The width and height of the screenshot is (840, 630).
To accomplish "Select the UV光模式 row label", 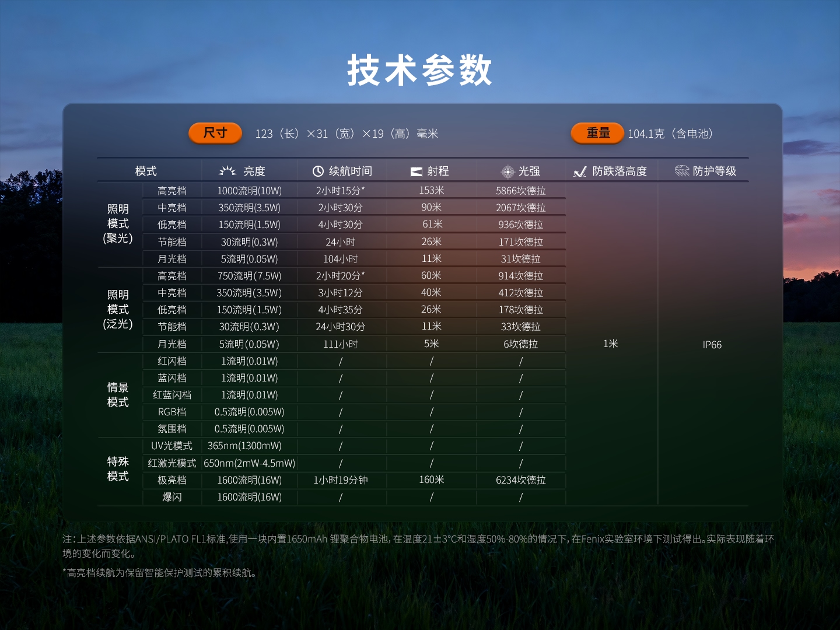I will (x=171, y=446).
